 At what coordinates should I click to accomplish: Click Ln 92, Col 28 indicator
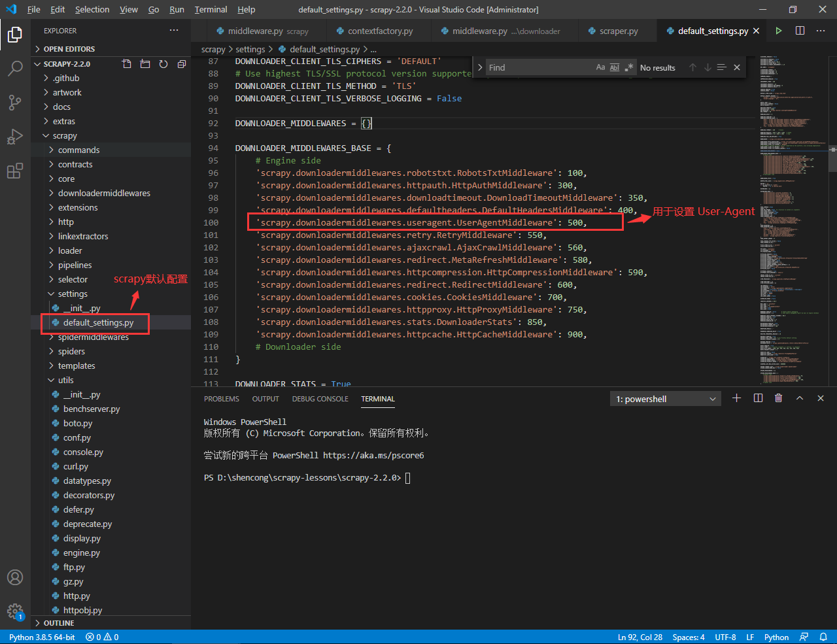pos(640,637)
